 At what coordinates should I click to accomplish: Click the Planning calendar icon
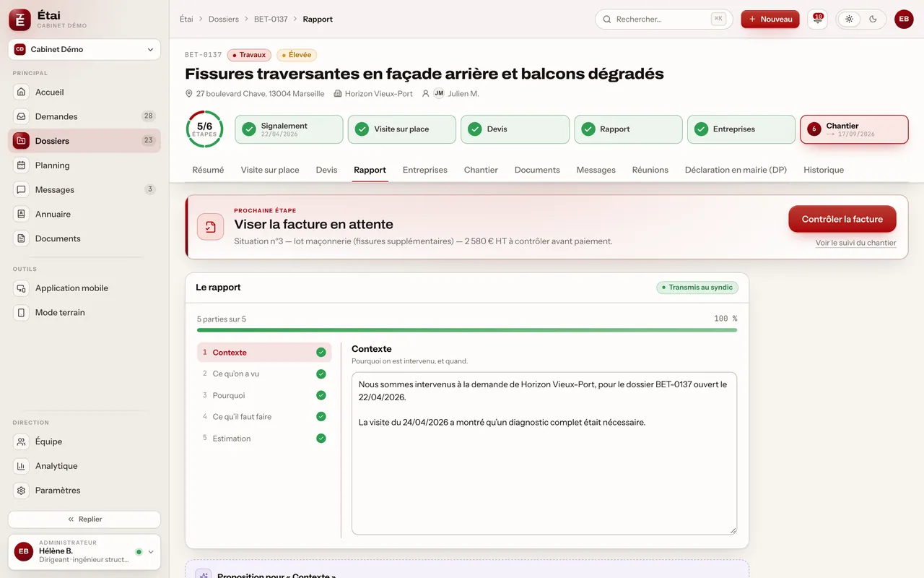point(22,165)
